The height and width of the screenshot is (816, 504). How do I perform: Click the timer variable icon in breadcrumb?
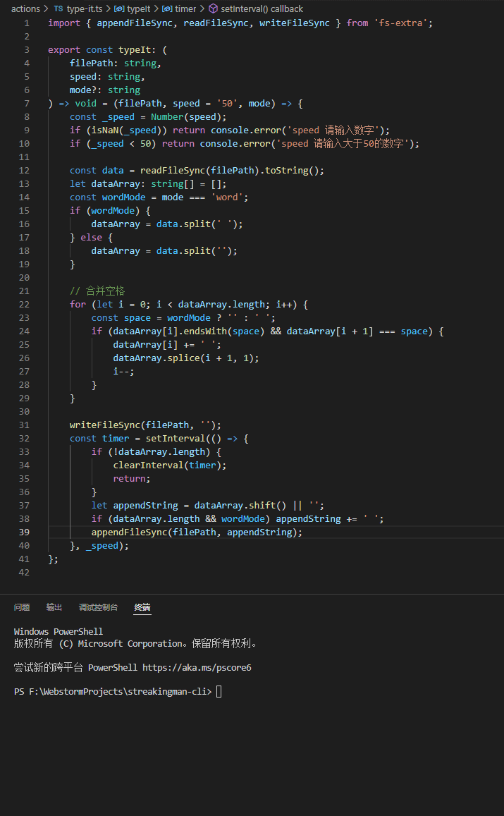tap(167, 9)
